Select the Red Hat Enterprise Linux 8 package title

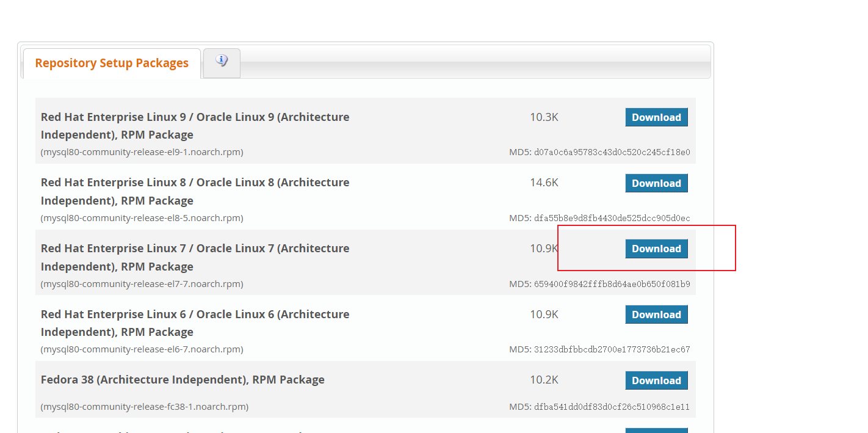[x=195, y=191]
